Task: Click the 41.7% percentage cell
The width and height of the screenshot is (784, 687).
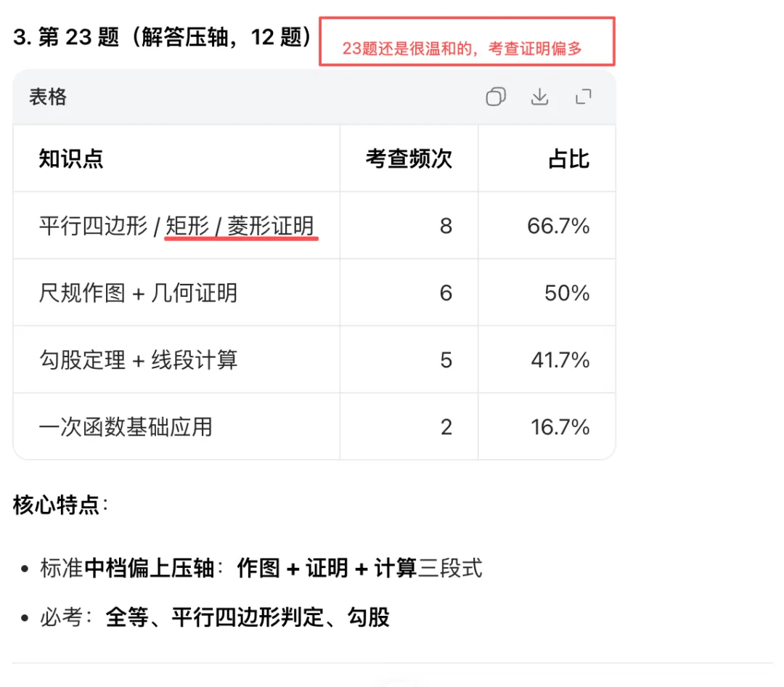Action: [560, 359]
